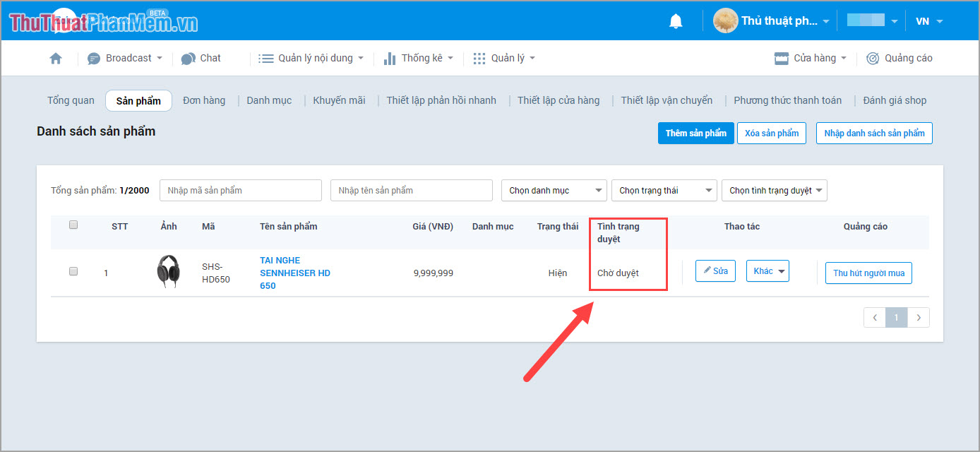This screenshot has height=452, width=980.
Task: Click the pencil icon on the Sửa button
Action: point(707,270)
